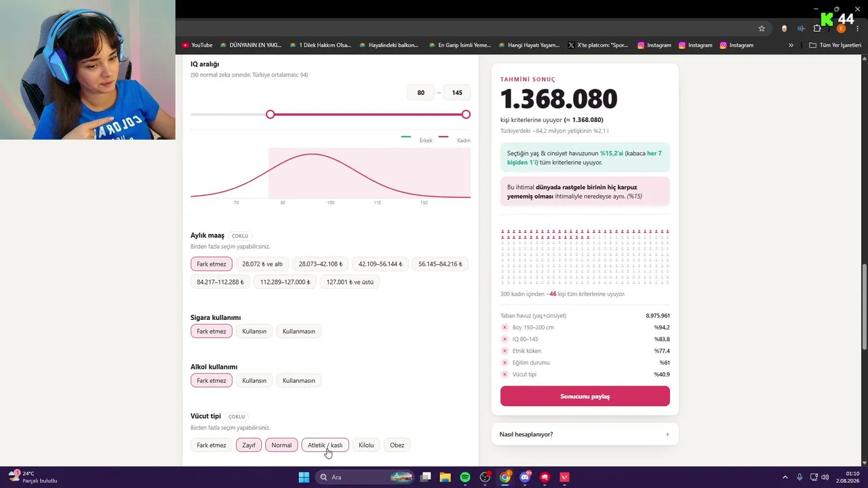Select Fark etmez under Vücut tipi
Viewport: 868px width, 488px height.
(212, 445)
